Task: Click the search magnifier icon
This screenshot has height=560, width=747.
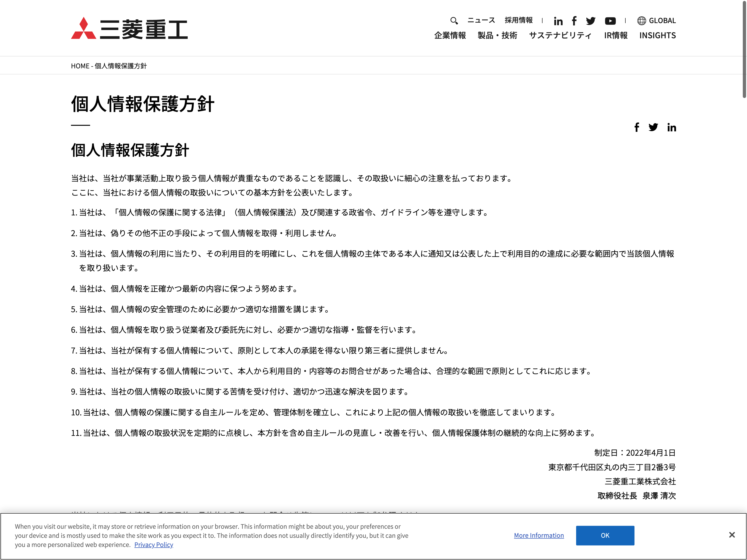Action: coord(454,21)
